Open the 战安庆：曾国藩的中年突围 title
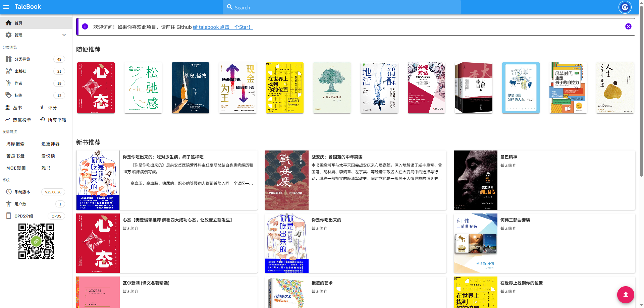 [x=337, y=157]
